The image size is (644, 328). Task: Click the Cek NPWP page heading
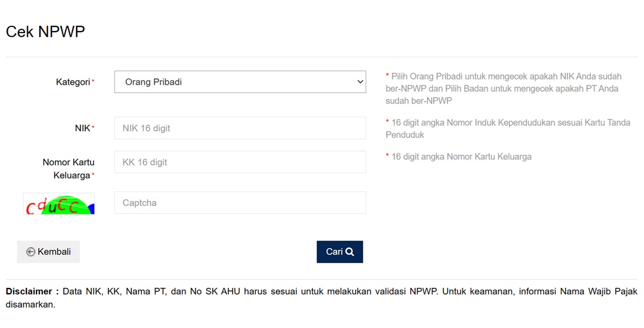coord(45,31)
